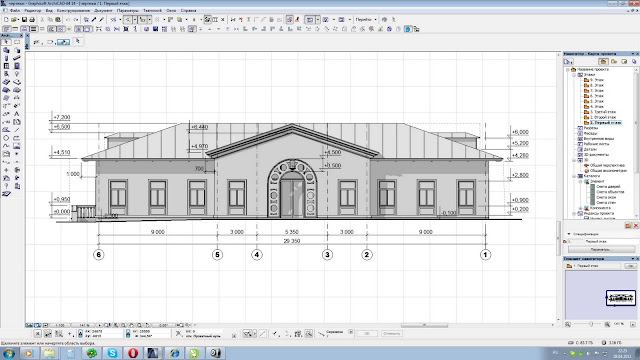640x360 pixels.
Task: Toggle the Y coordinate lock icon
Action: coord(128,333)
